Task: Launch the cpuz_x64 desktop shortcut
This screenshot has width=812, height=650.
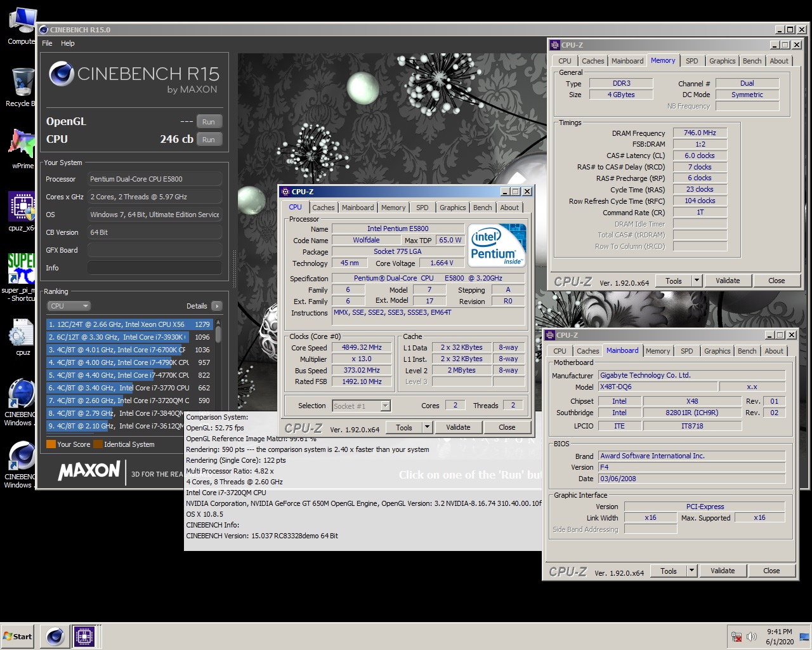Action: click(22, 206)
